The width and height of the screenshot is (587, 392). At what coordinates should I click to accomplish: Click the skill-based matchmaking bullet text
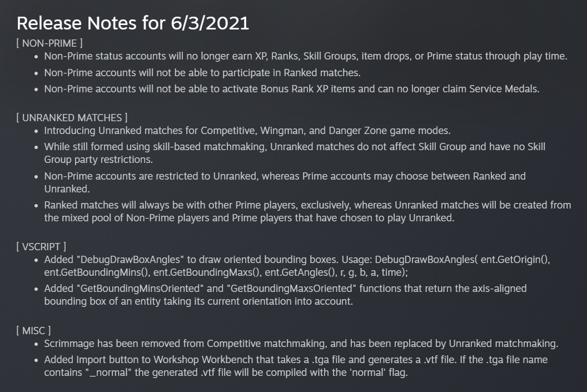click(295, 153)
